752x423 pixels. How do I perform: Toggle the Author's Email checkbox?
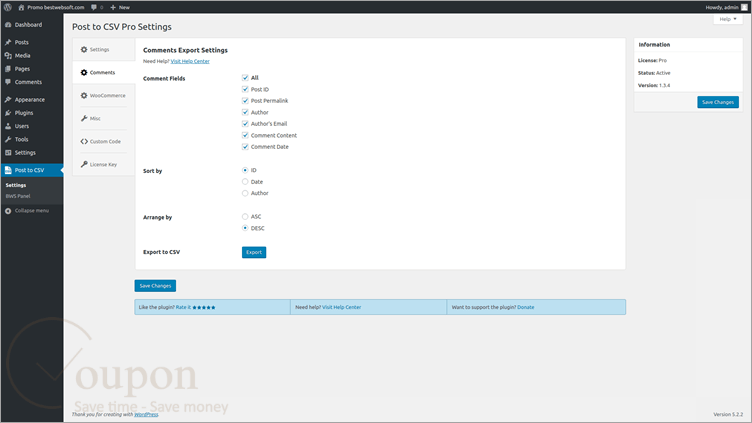pos(245,124)
